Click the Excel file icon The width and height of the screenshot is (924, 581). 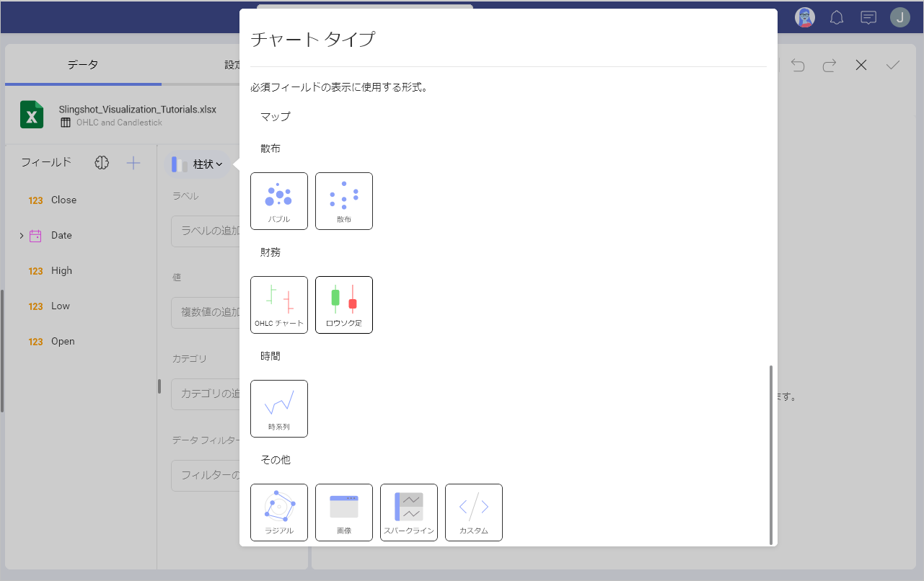point(32,115)
